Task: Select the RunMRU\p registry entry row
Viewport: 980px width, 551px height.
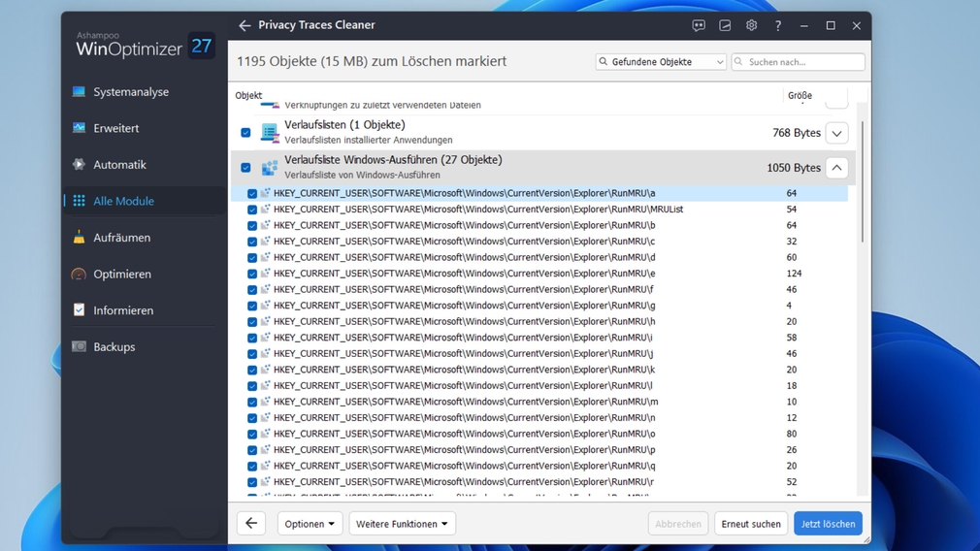Action: coord(539,450)
